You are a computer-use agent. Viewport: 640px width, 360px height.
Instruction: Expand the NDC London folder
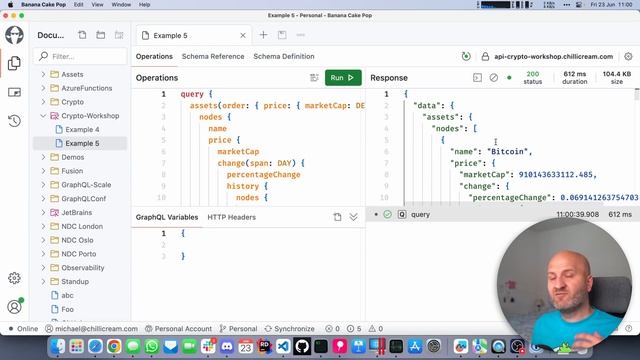click(43, 227)
